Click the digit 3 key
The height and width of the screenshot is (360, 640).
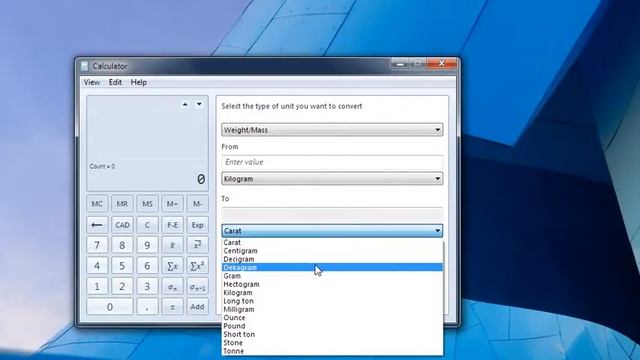click(x=147, y=286)
